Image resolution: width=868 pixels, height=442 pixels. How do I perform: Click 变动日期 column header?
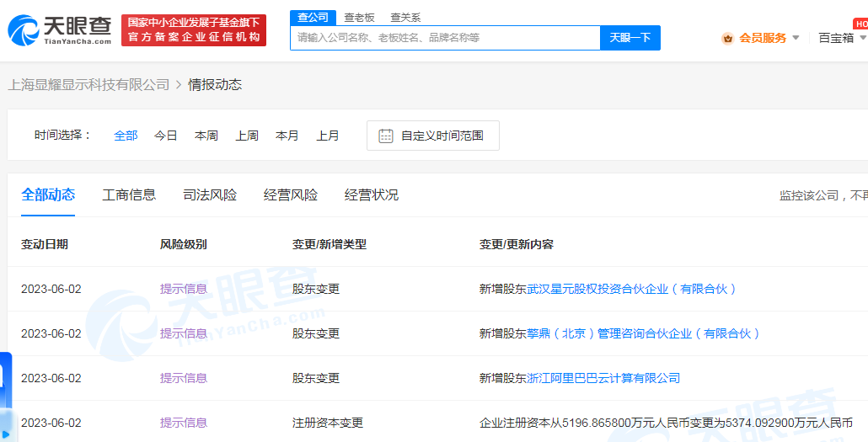tap(45, 244)
